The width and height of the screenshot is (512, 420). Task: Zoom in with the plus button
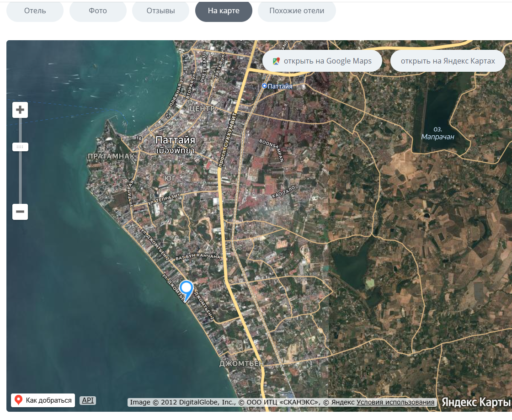click(x=20, y=110)
